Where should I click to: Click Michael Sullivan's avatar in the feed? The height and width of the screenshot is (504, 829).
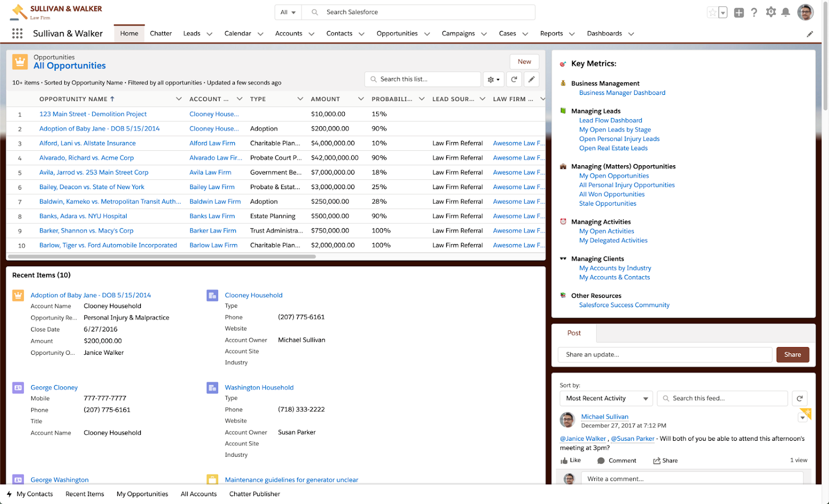coord(568,420)
